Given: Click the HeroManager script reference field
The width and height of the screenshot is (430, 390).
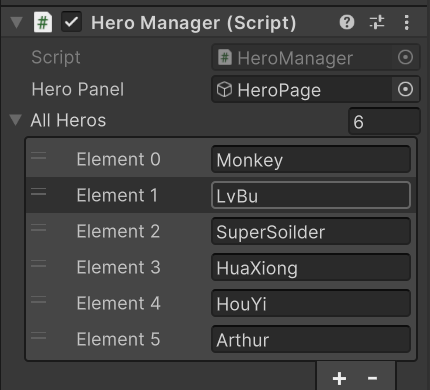Looking at the screenshot, I should [x=315, y=57].
